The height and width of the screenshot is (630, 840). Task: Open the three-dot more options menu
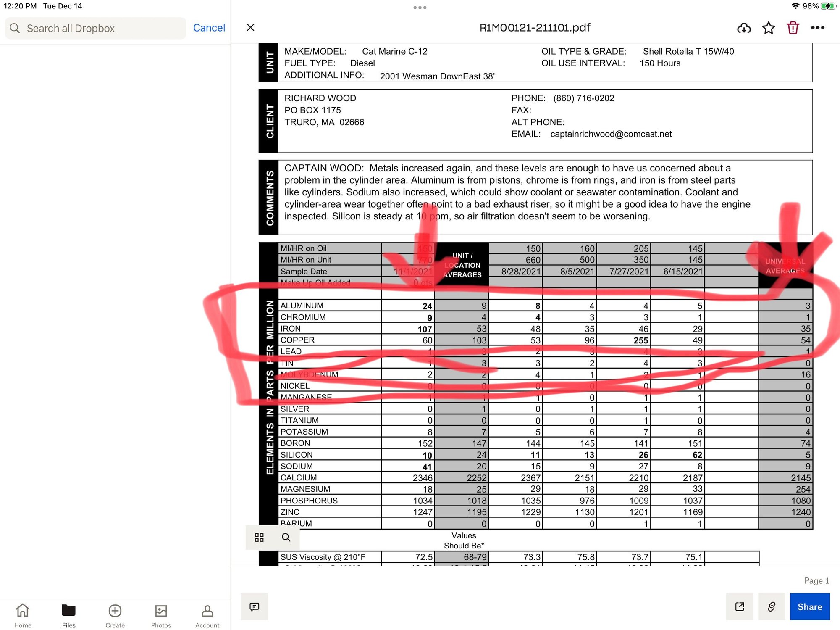(817, 28)
